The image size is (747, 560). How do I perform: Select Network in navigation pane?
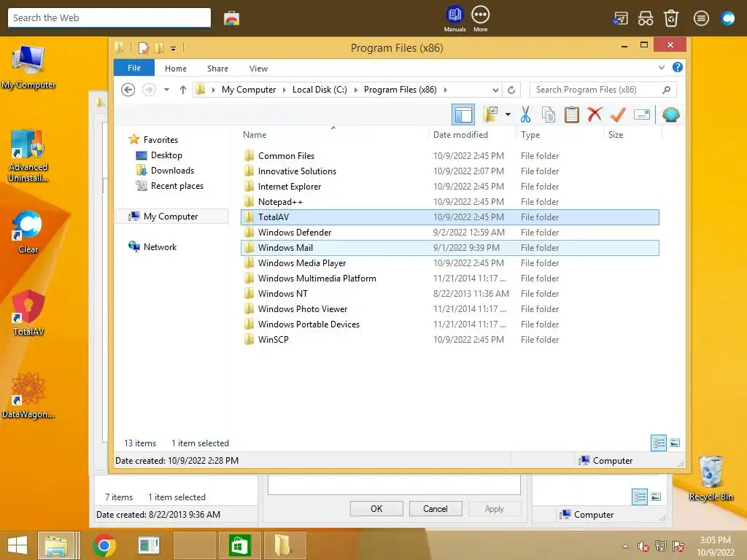[x=160, y=246]
